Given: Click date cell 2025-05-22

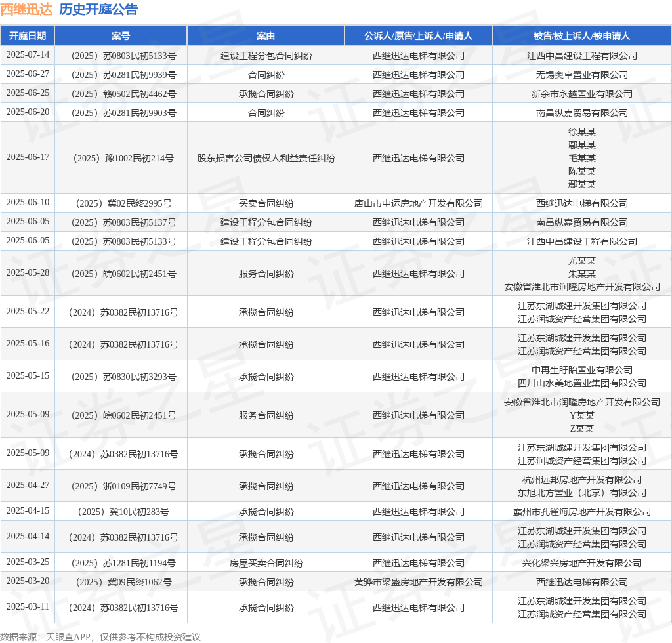Looking at the screenshot, I should pyautogui.click(x=28, y=312).
